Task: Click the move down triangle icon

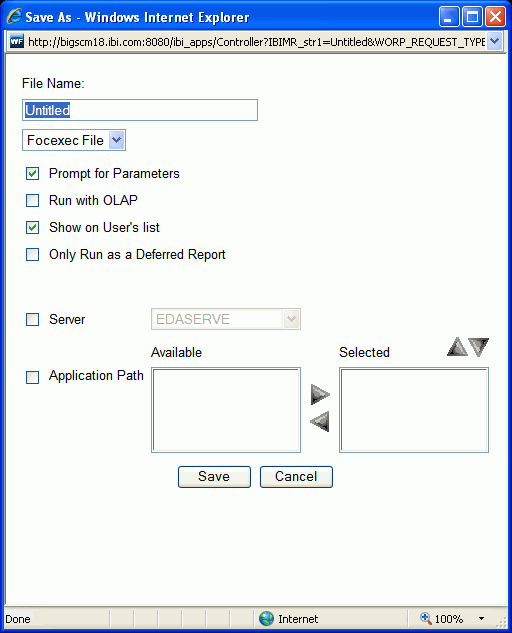Action: coord(479,347)
